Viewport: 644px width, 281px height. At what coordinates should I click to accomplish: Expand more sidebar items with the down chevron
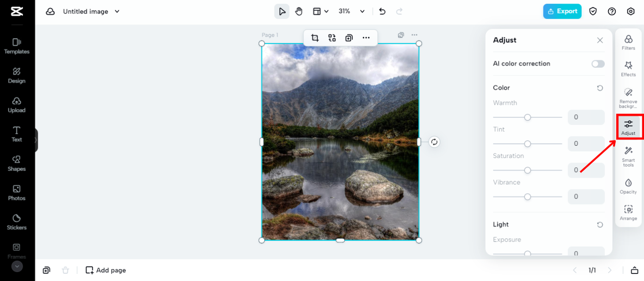click(17, 266)
